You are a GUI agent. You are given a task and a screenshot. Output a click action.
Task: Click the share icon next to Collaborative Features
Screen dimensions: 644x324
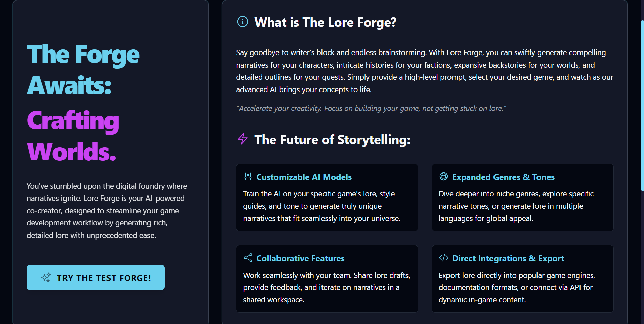pyautogui.click(x=248, y=258)
